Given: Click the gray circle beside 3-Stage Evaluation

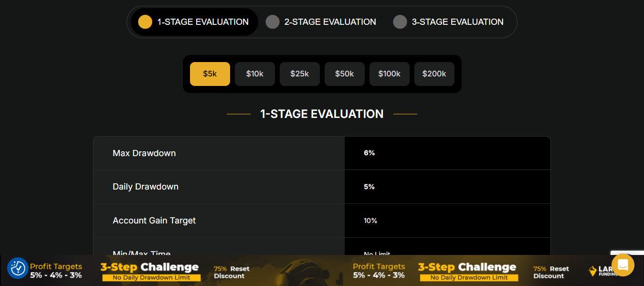Looking at the screenshot, I should (400, 22).
